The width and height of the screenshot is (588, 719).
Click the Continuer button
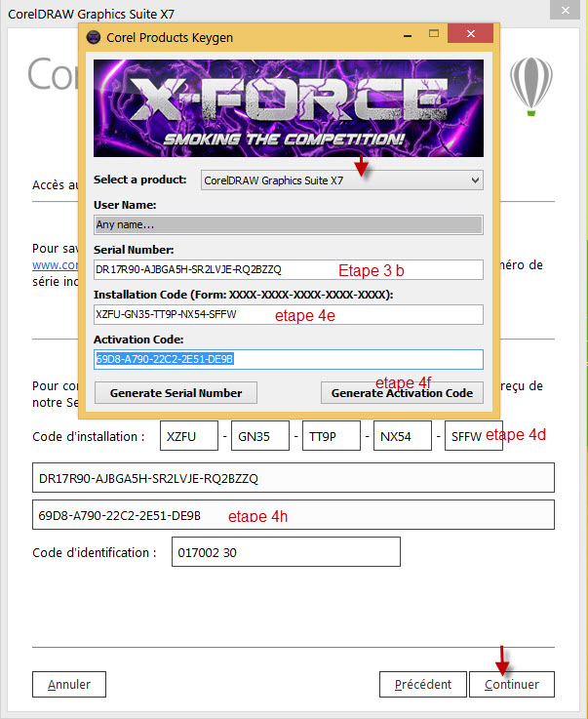[x=511, y=684]
